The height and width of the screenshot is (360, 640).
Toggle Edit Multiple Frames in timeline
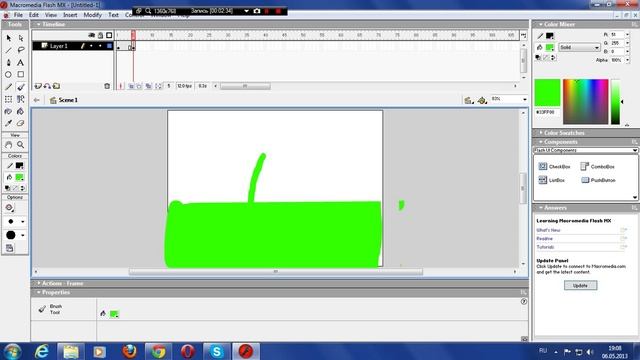coord(149,86)
